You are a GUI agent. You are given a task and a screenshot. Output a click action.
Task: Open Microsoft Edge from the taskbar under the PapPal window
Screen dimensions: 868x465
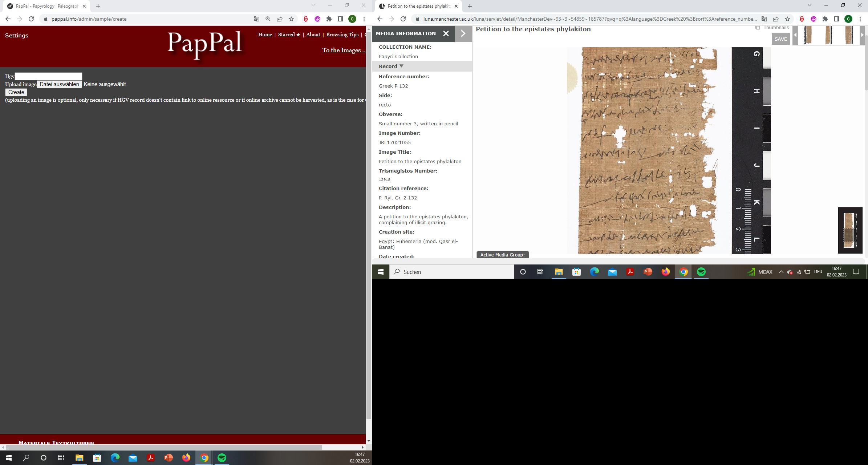tap(115, 458)
